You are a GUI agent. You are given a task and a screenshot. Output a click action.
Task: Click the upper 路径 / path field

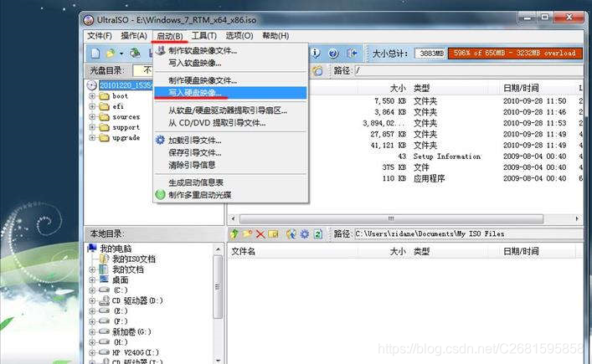pos(469,70)
